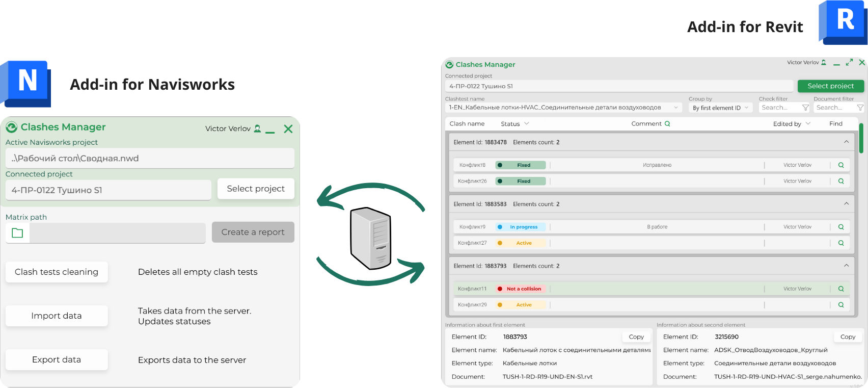Collapse the Element Id 1883793 group
This screenshot has width=868, height=388.
pos(847,266)
